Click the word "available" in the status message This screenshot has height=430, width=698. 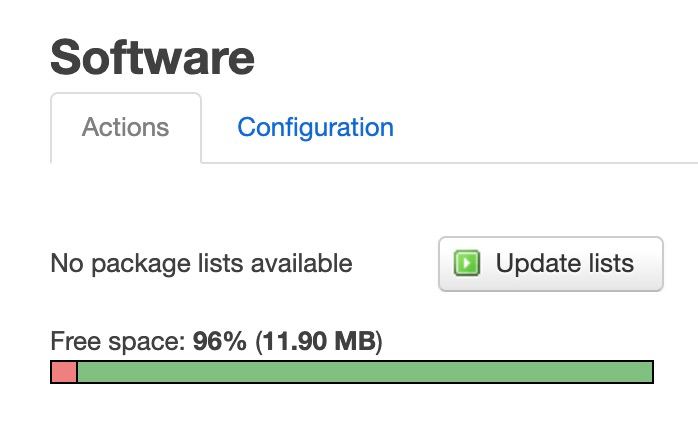coord(301,263)
